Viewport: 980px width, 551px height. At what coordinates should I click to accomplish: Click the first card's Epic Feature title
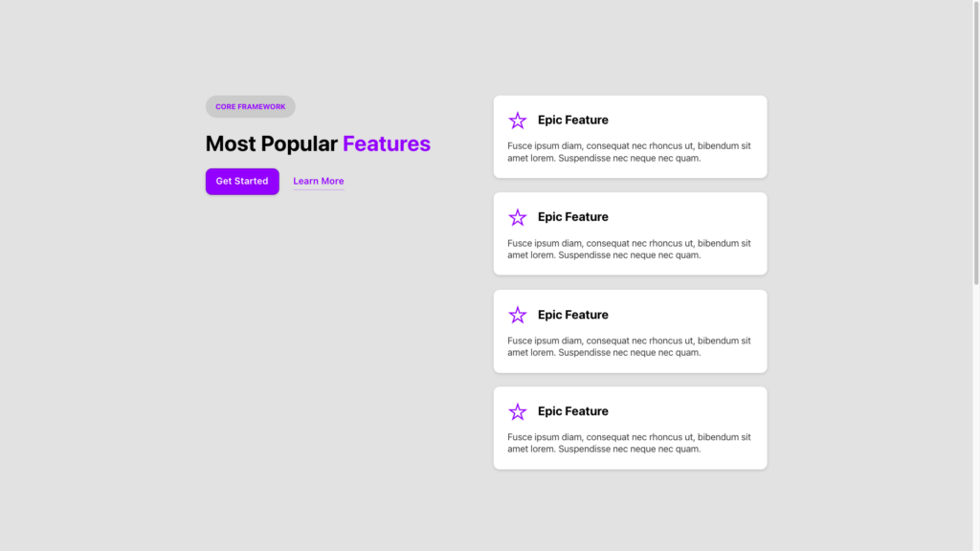(x=572, y=121)
